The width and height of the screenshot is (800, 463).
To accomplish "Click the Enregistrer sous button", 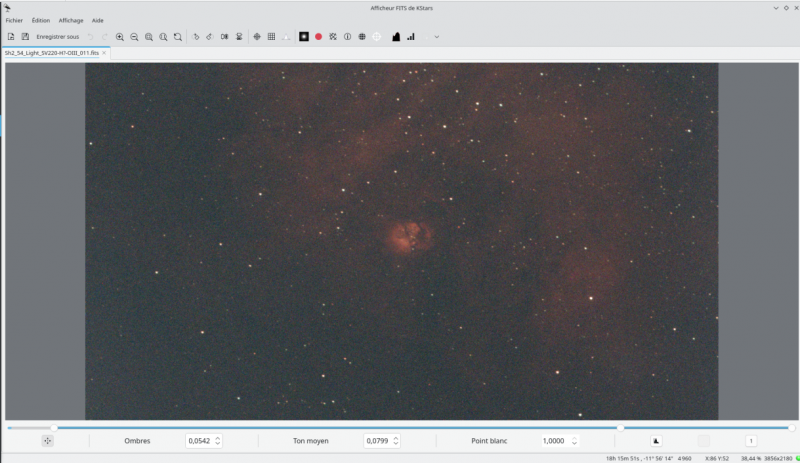I will [x=58, y=37].
